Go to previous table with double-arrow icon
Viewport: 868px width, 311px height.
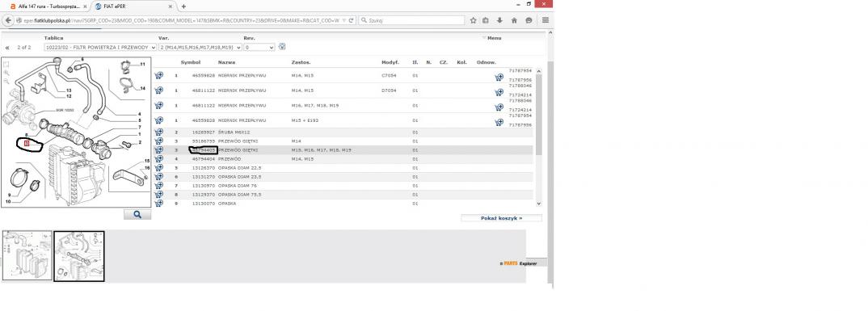pos(7,48)
